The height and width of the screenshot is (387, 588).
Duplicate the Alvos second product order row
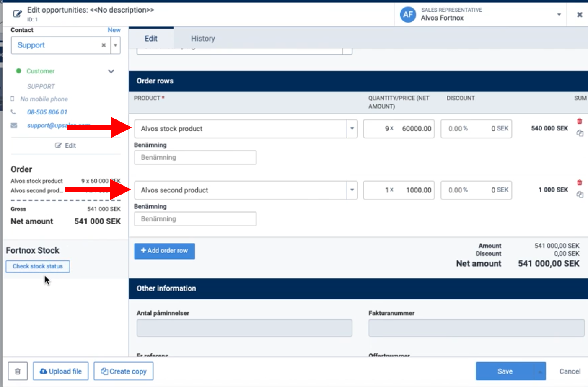(x=580, y=195)
